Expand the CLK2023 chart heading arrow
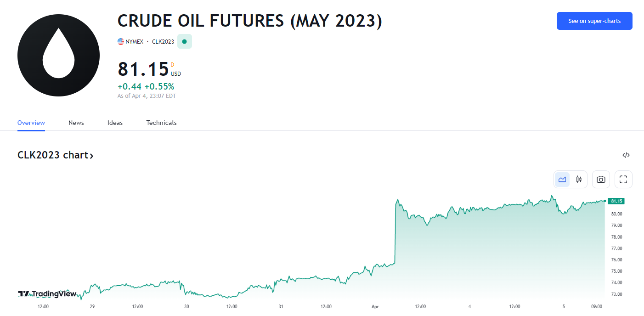Screen dimensions: 644x316 [92, 156]
